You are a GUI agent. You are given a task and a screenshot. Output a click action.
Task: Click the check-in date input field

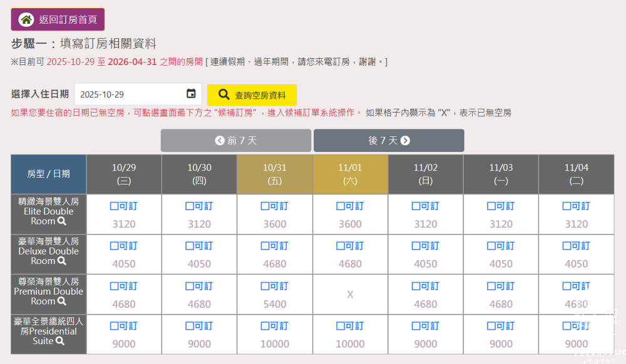click(x=128, y=94)
